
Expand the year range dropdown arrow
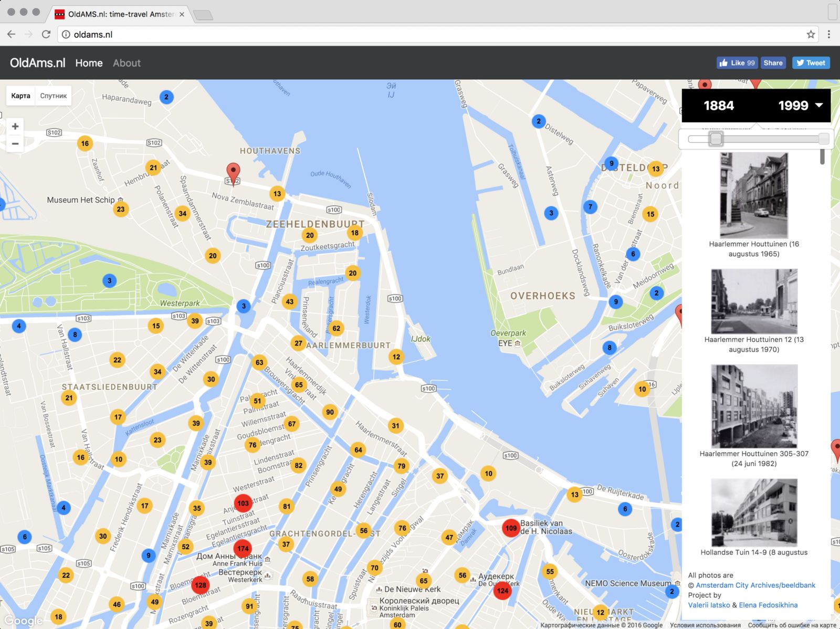(x=819, y=105)
